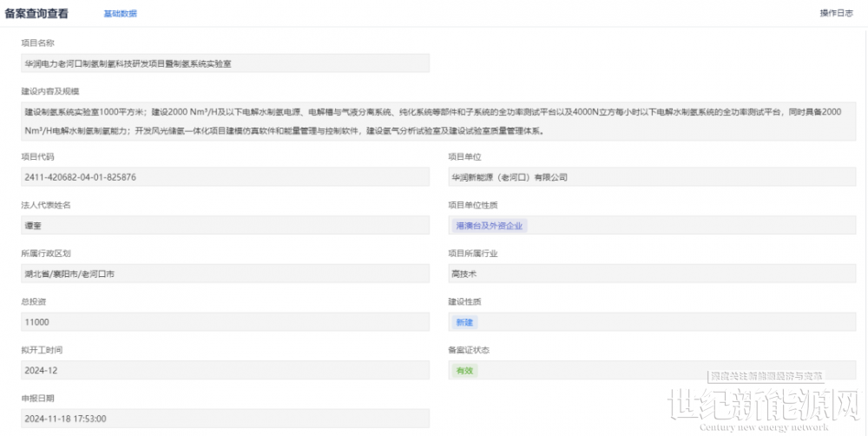Open the 操作日志 link
This screenshot has height=436, width=868.
point(836,13)
